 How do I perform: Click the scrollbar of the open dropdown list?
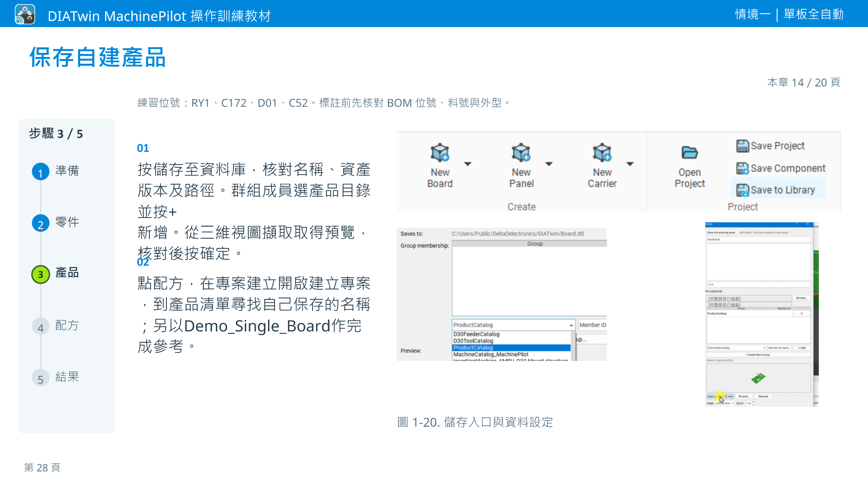(x=573, y=346)
